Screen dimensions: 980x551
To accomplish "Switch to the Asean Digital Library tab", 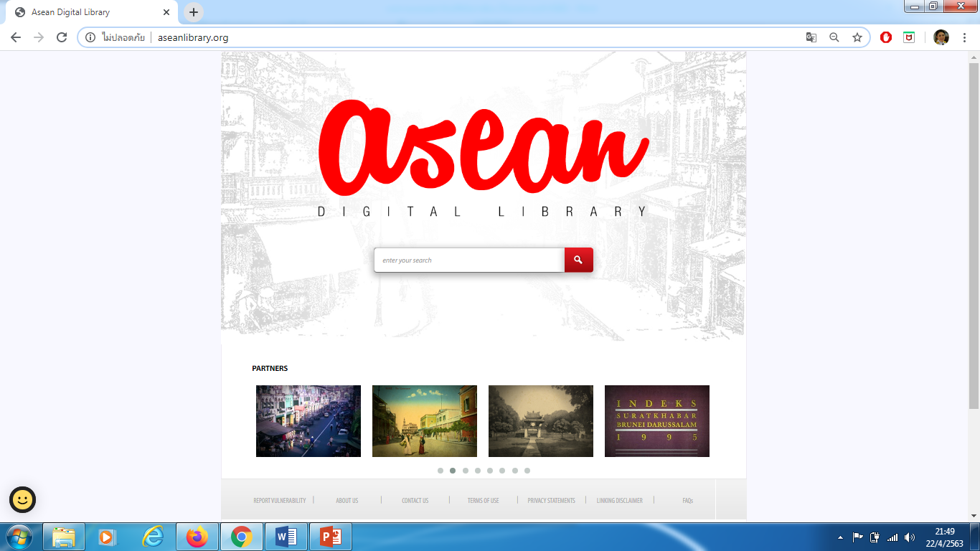I will pyautogui.click(x=86, y=12).
